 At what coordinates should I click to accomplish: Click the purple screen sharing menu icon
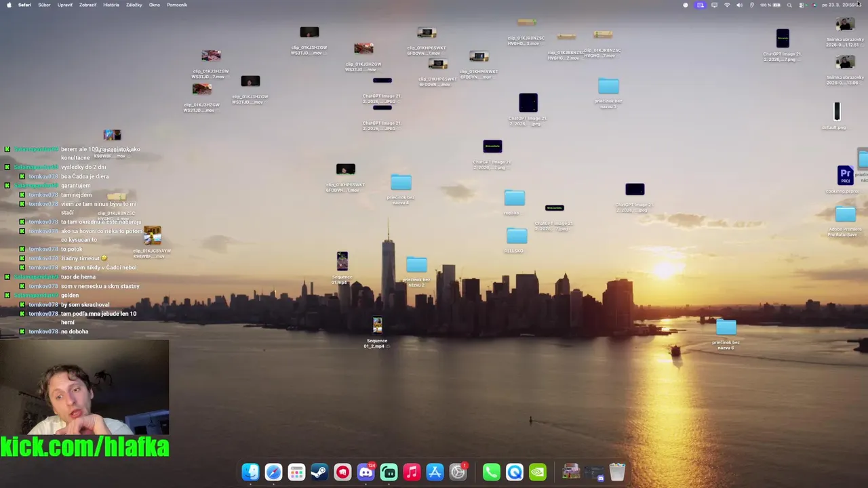700,5
